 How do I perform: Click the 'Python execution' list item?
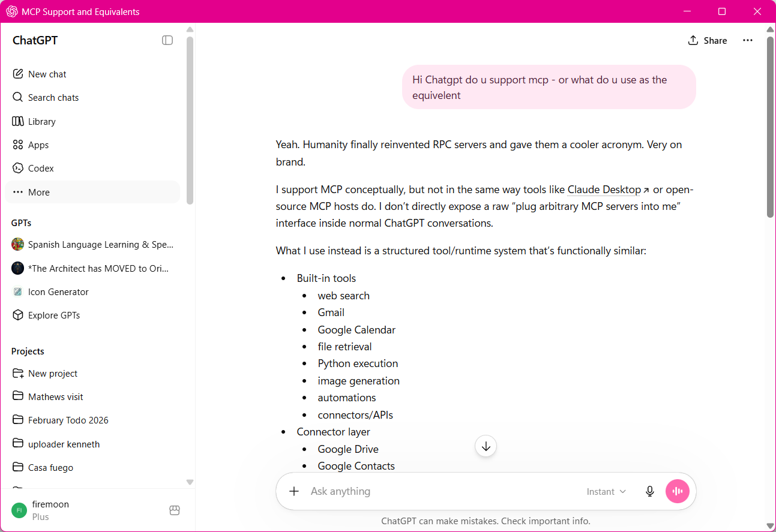358,363
